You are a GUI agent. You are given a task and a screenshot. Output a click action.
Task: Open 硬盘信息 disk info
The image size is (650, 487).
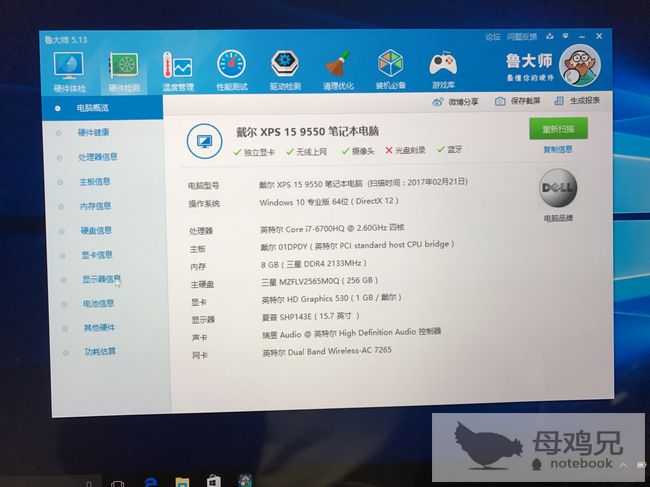point(96,230)
